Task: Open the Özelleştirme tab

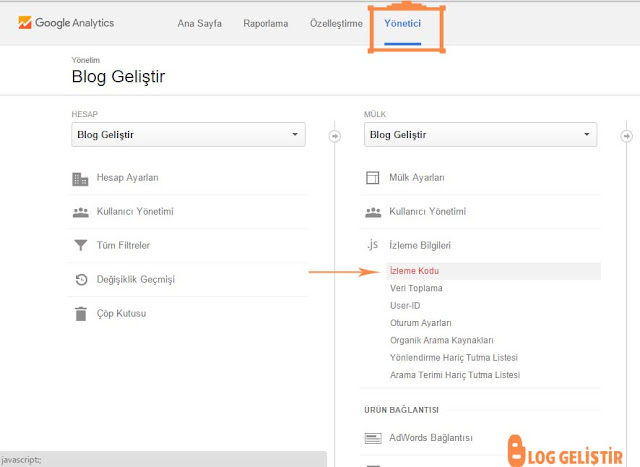Action: (335, 22)
